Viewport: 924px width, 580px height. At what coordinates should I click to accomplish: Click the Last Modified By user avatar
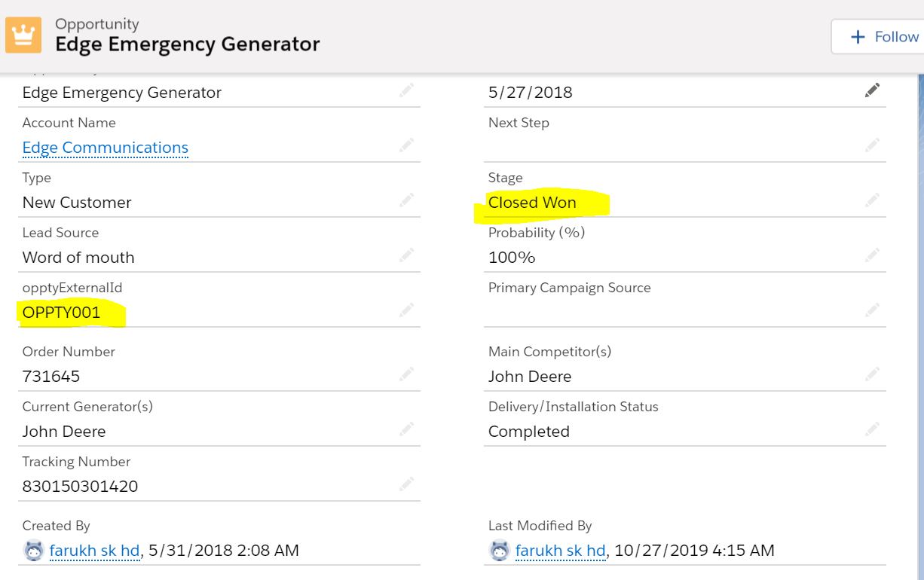(499, 551)
